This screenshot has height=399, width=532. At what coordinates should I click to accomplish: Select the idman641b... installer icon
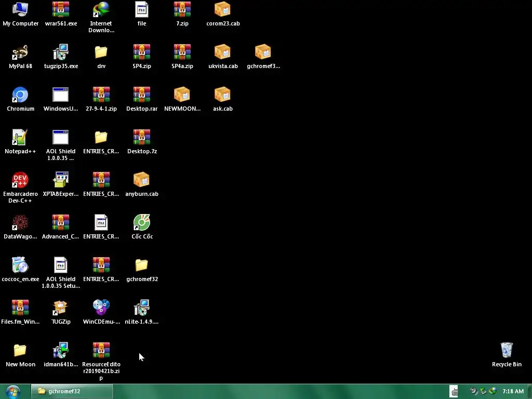click(61, 350)
